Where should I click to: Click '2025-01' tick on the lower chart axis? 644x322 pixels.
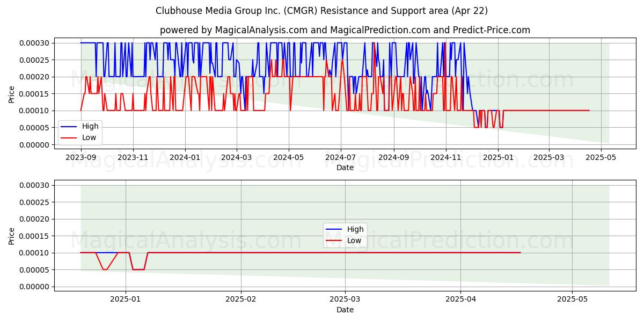(x=126, y=299)
